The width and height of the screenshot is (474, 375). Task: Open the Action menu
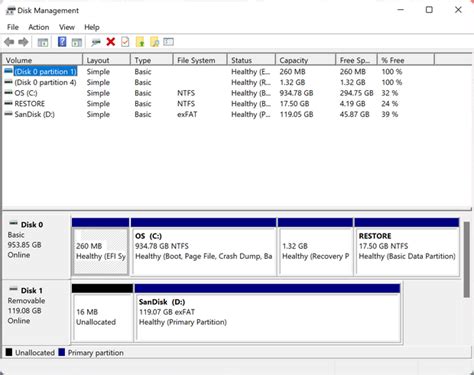click(x=39, y=27)
